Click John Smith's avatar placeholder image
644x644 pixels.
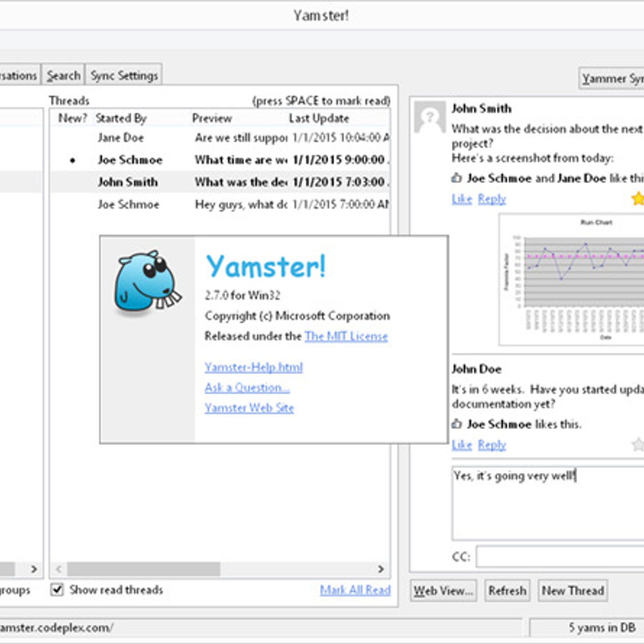pos(430,117)
